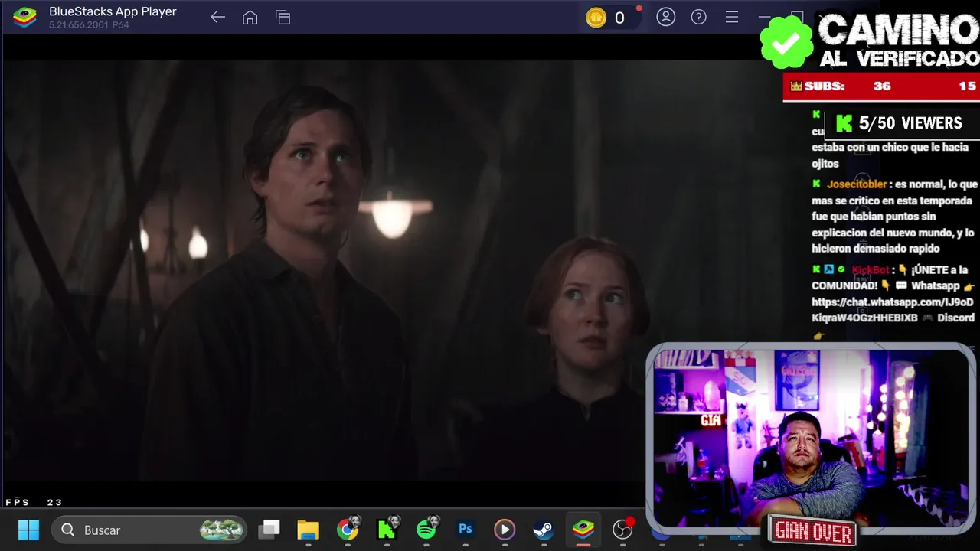Minimize the BlueStacks window
This screenshot has width=980, height=551.
(763, 17)
